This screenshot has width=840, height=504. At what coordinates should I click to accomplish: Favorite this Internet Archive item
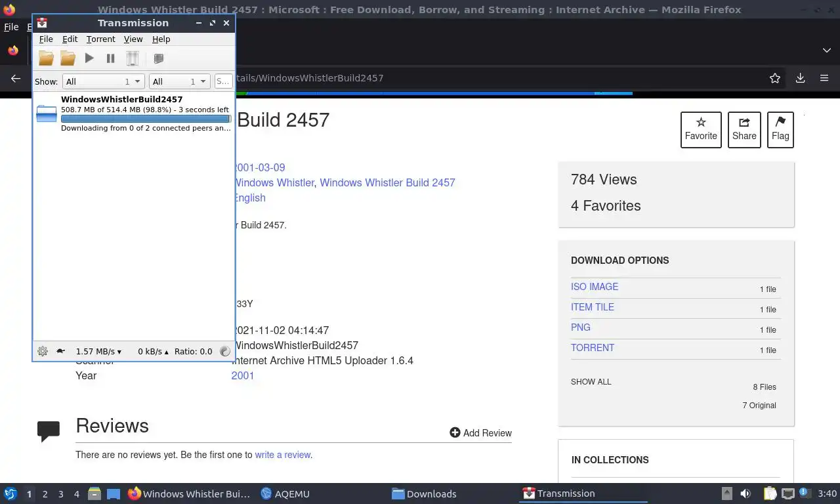click(x=701, y=130)
